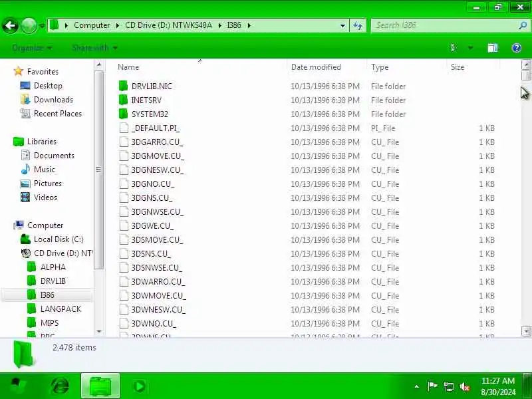Sort by the Name column header
The height and width of the screenshot is (399, 532).
[128, 67]
